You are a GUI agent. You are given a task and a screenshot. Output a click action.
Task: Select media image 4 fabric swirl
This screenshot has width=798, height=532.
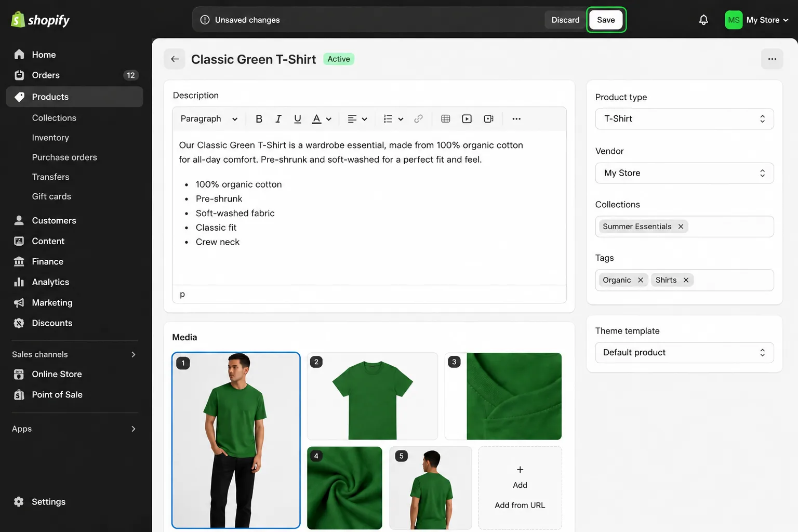[x=344, y=488]
